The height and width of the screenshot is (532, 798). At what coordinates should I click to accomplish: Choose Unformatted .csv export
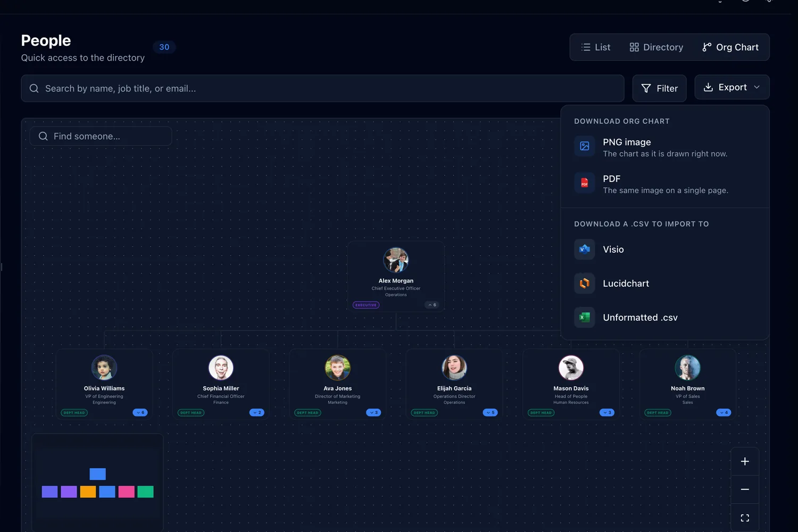tap(665, 318)
